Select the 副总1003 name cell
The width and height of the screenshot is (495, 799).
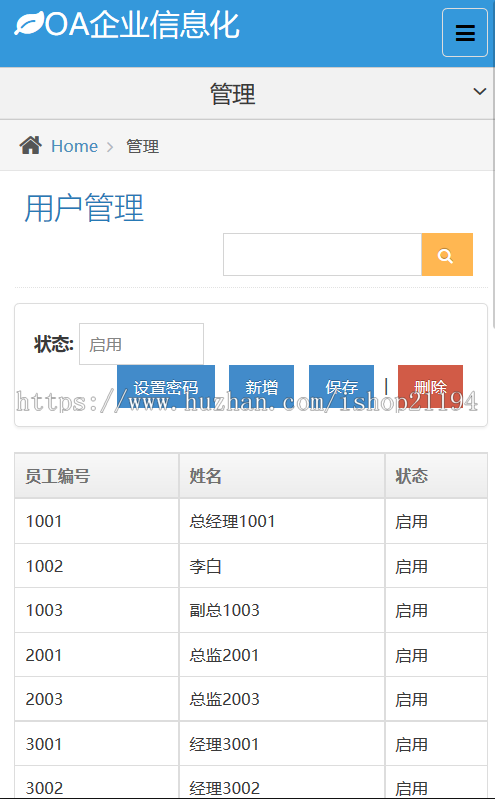click(x=282, y=610)
